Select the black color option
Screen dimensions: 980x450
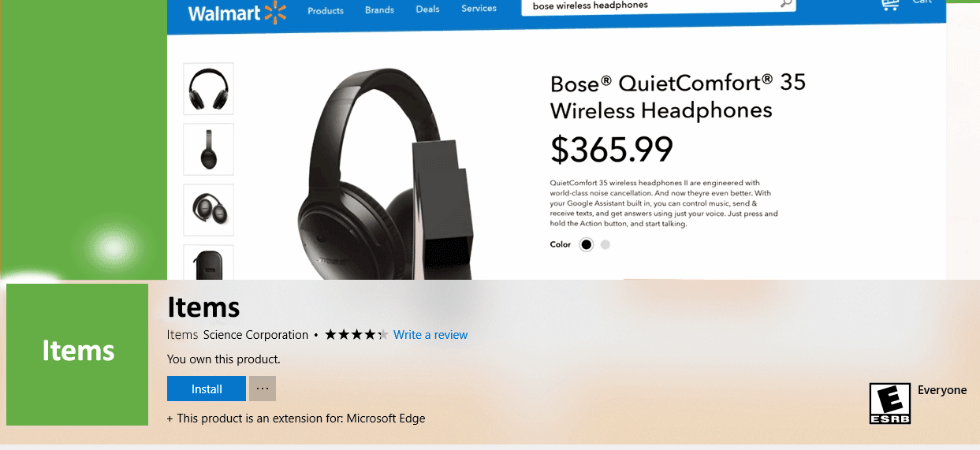[586, 244]
